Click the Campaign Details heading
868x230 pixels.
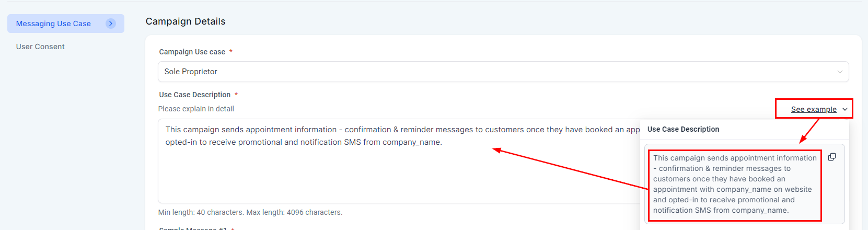[186, 21]
